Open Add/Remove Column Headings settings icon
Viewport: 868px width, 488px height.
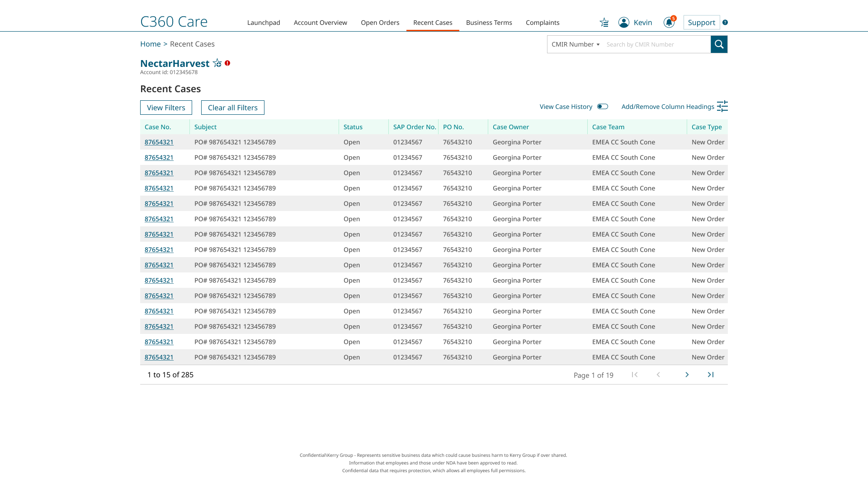pos(722,106)
